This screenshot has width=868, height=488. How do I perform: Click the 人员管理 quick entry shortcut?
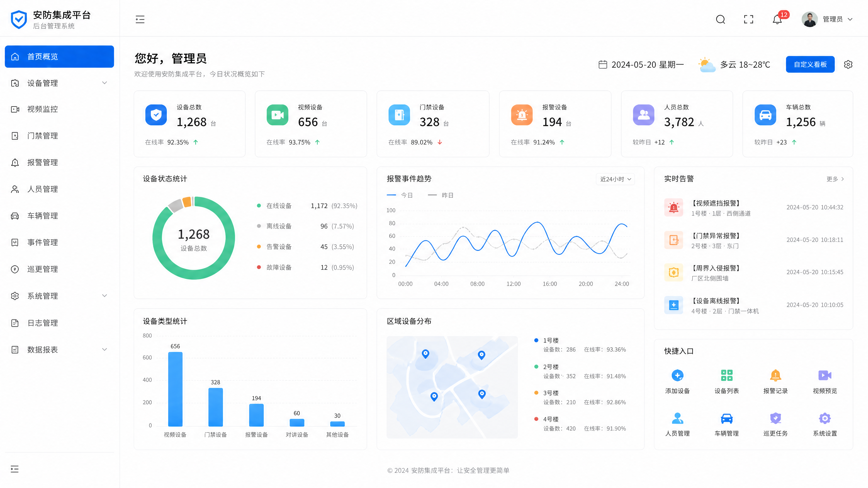677,424
